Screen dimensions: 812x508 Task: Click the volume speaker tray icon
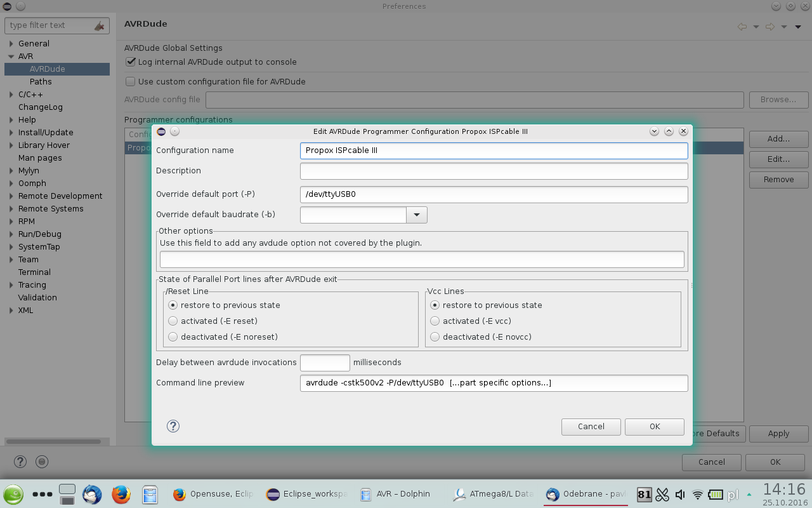680,495
